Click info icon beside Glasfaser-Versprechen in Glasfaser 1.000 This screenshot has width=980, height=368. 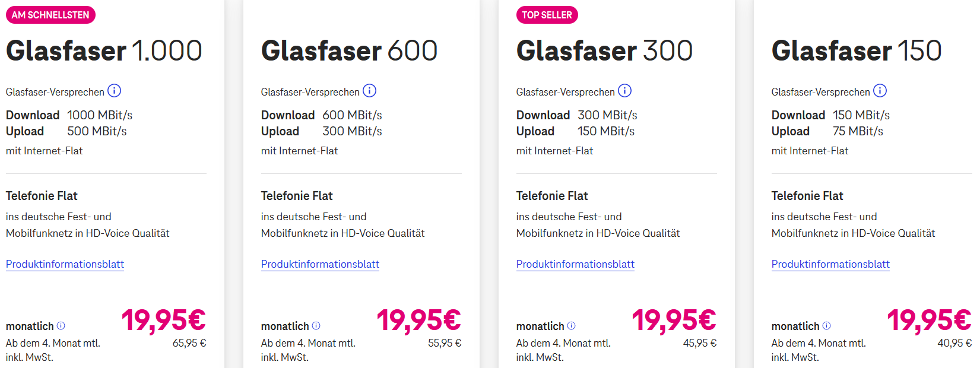(115, 91)
